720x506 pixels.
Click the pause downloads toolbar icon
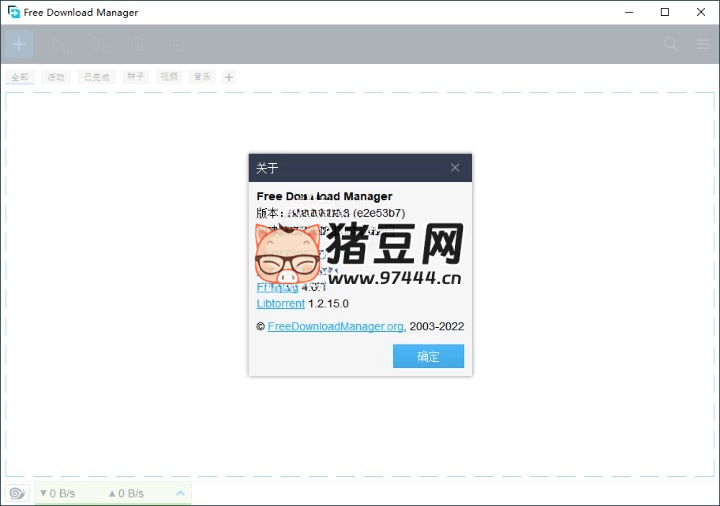point(99,45)
